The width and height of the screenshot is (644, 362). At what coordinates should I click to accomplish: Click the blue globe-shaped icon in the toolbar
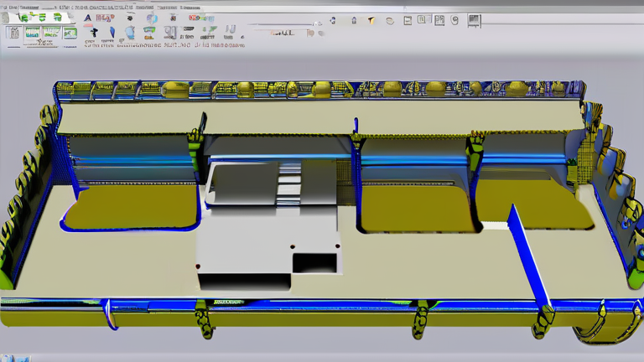point(152,18)
